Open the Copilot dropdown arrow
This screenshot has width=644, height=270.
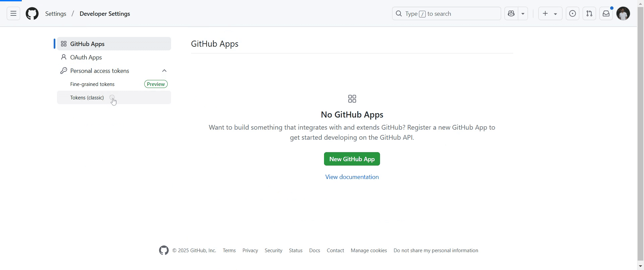point(523,14)
